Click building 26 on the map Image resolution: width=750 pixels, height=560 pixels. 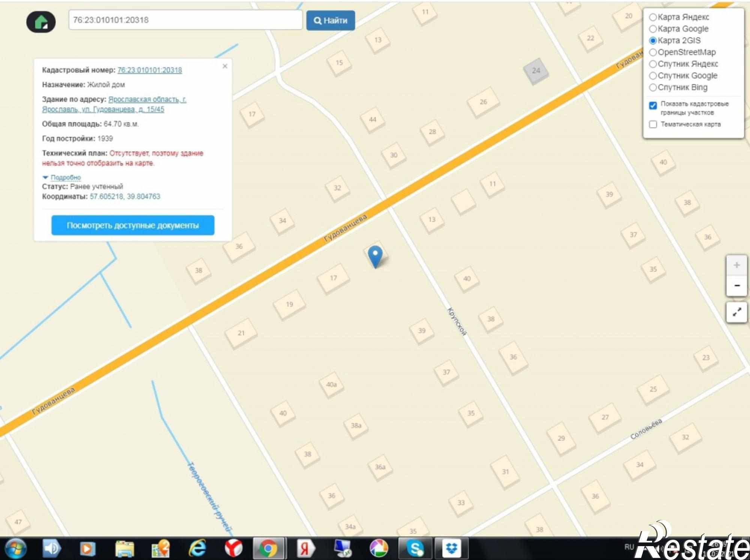pyautogui.click(x=483, y=102)
